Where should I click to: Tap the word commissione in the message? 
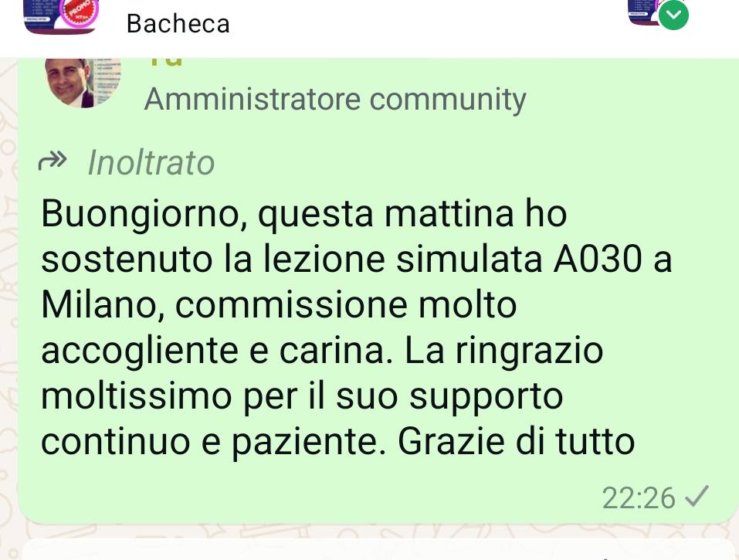click(x=291, y=305)
